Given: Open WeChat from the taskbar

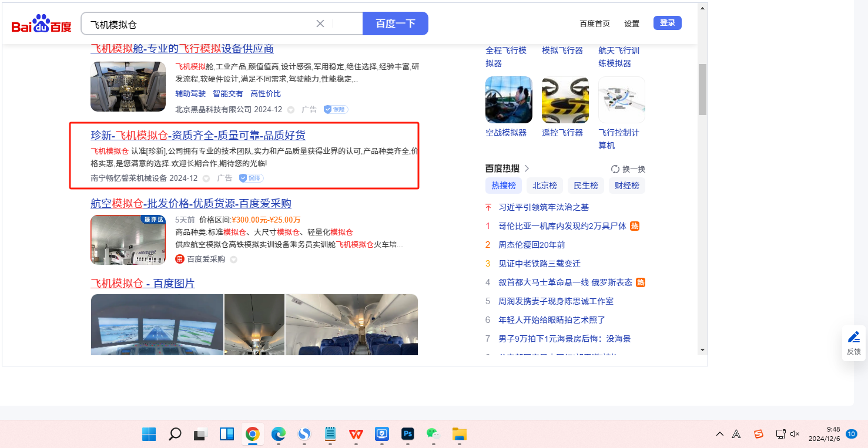Looking at the screenshot, I should pos(434,434).
